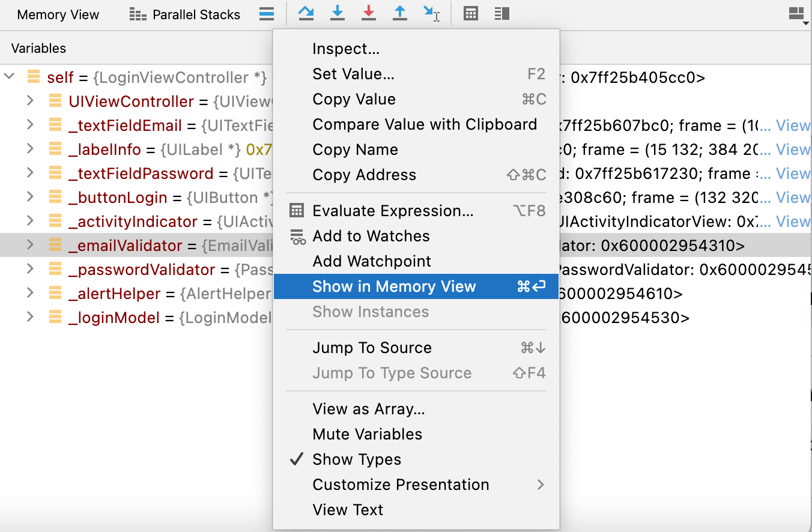Expand the _buttonLogin variable
The height and width of the screenshot is (532, 812).
click(x=30, y=197)
